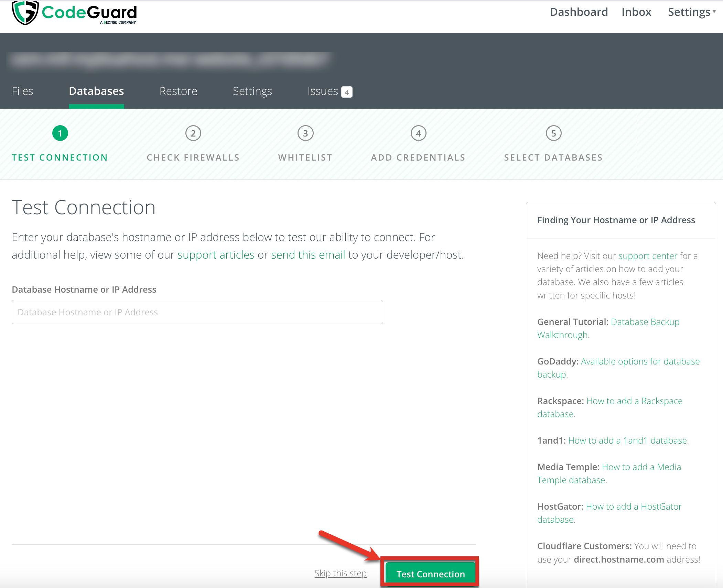Click step 1 circle Test Connection

point(60,133)
